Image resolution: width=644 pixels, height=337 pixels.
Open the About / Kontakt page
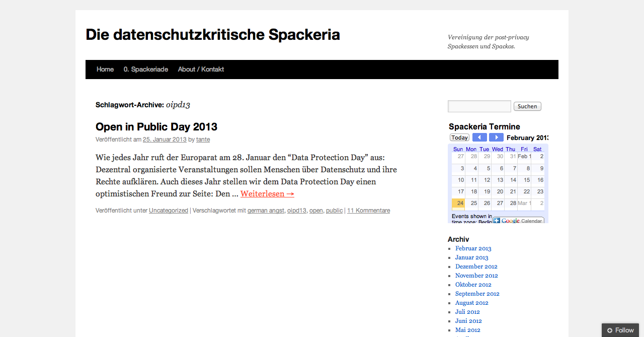[201, 70]
